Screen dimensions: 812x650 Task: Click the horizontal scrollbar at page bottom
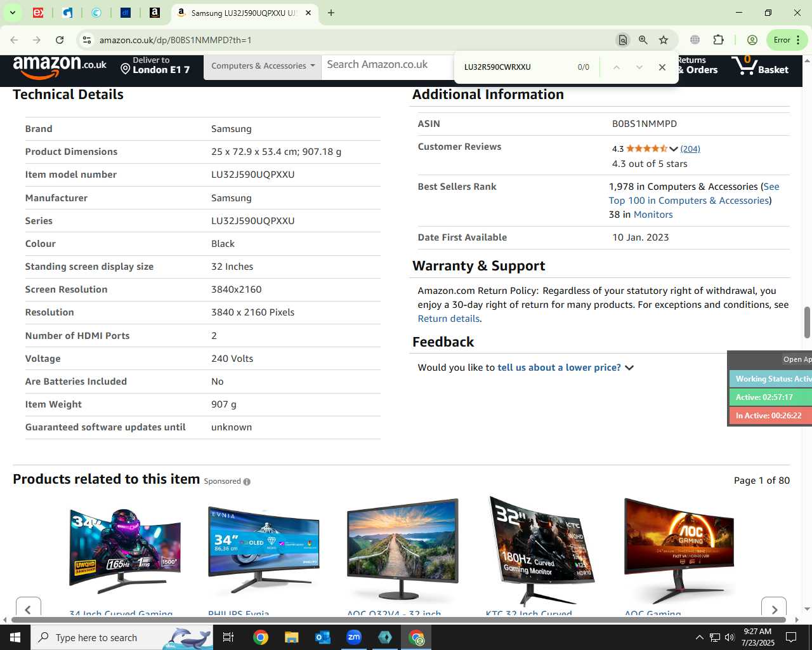pos(398,620)
